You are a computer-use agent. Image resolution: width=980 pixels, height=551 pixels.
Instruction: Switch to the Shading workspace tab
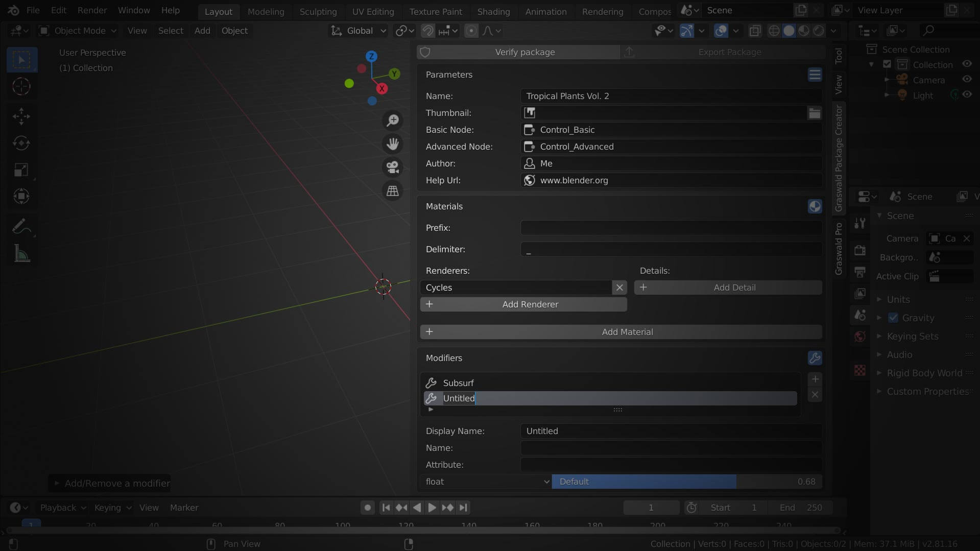click(493, 11)
